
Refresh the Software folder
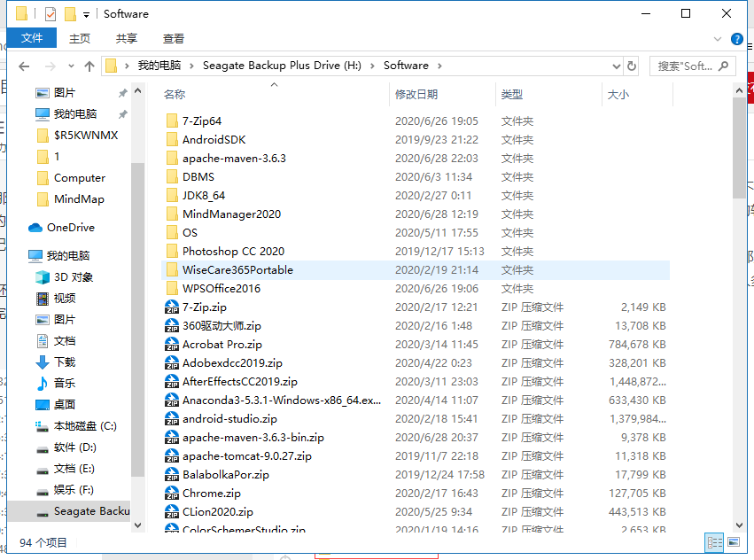(x=632, y=66)
